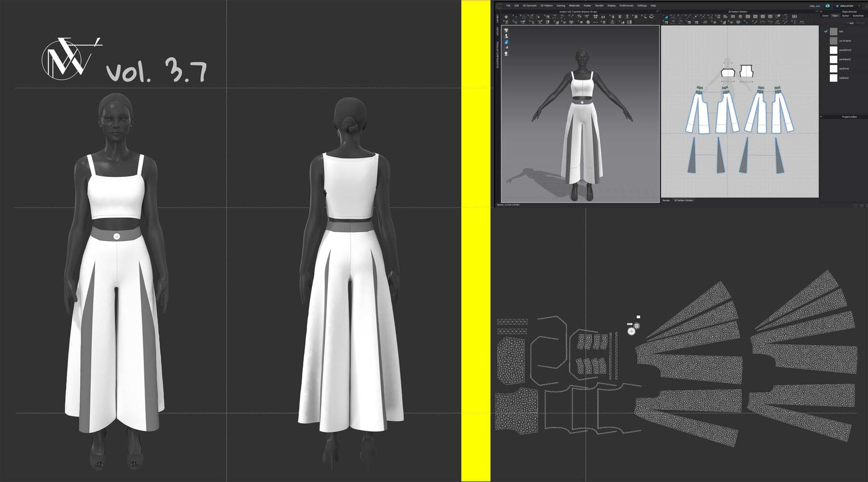The height and width of the screenshot is (482, 868).
Task: Click the blue Select/Move crosshair tool
Action: tap(515, 17)
